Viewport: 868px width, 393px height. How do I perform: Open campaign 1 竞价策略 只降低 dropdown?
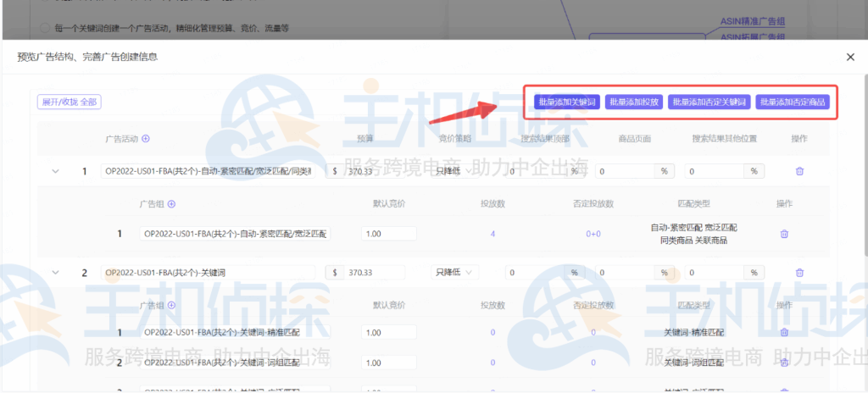pos(454,172)
